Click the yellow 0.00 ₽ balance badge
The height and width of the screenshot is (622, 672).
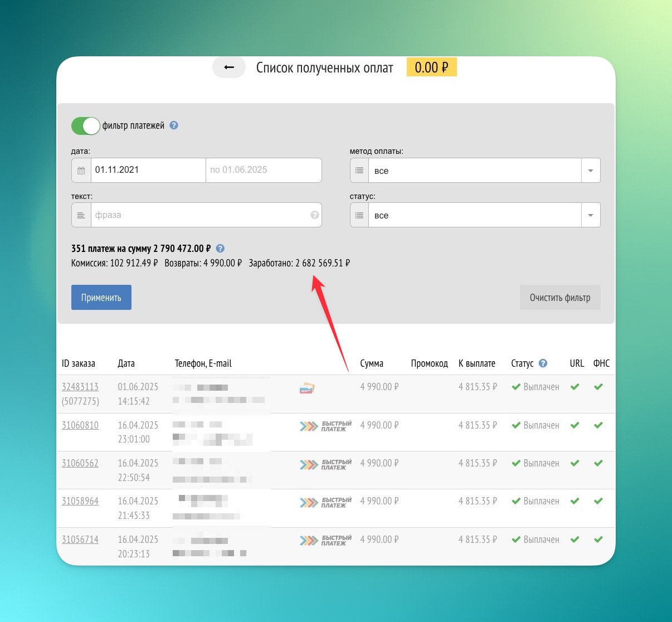(x=431, y=67)
